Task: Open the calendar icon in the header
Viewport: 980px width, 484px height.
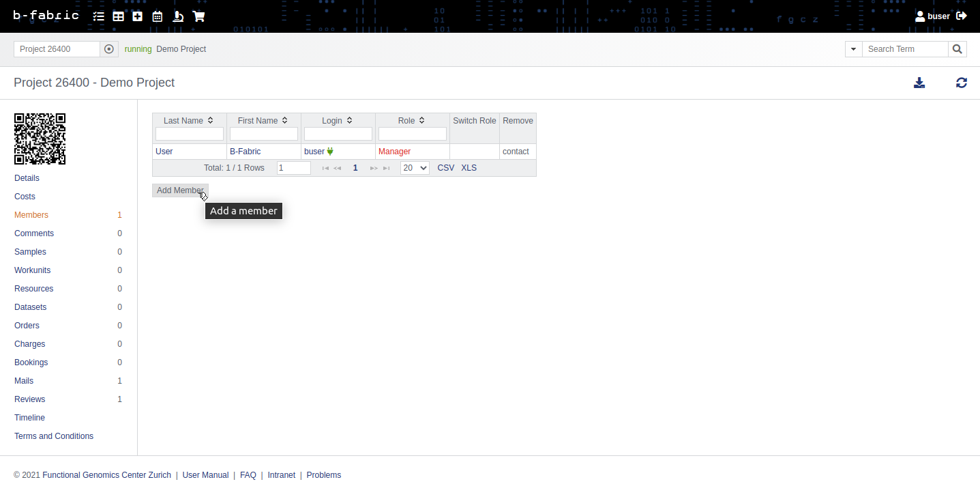Action: click(158, 16)
